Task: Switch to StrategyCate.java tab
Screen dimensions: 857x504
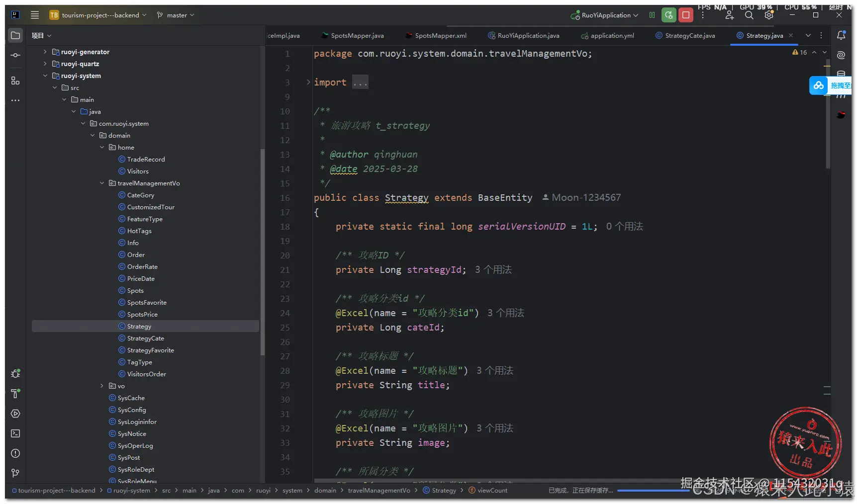Action: pos(685,35)
